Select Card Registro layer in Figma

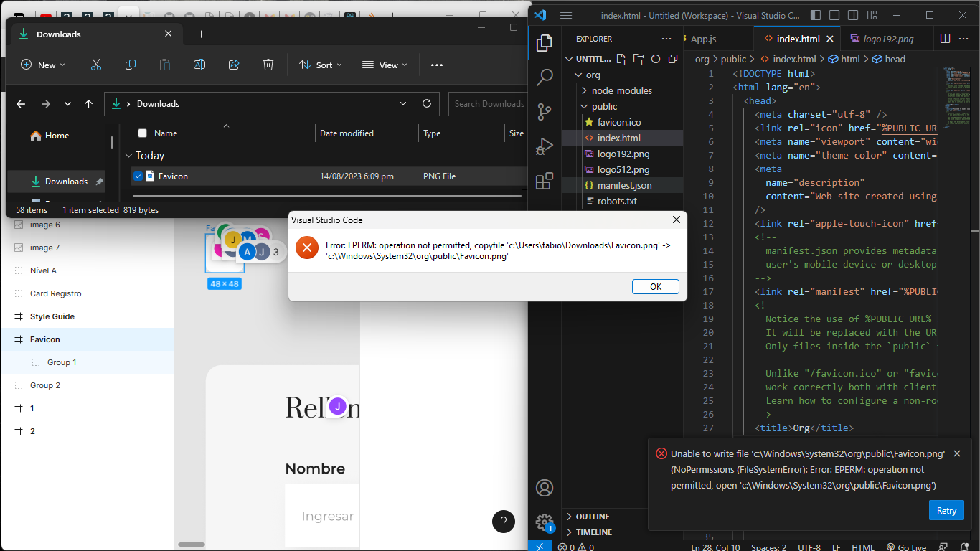click(x=55, y=293)
